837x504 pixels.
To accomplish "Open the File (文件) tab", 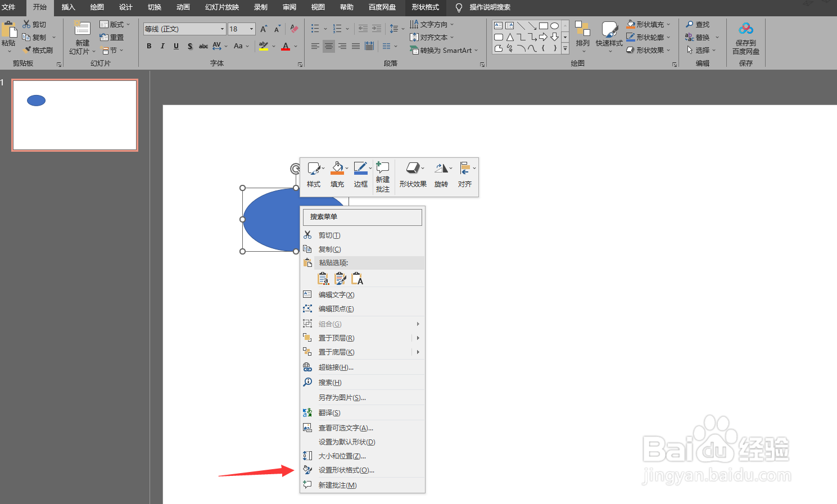I will pyautogui.click(x=8, y=7).
